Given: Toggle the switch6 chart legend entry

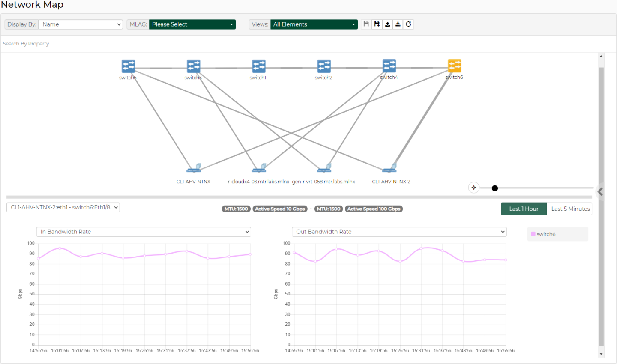Looking at the screenshot, I should point(543,234).
